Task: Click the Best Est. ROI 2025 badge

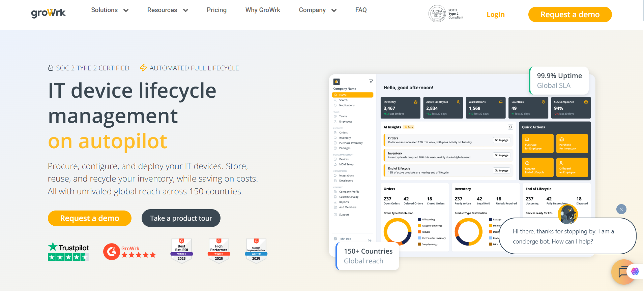Action: pyautogui.click(x=181, y=251)
